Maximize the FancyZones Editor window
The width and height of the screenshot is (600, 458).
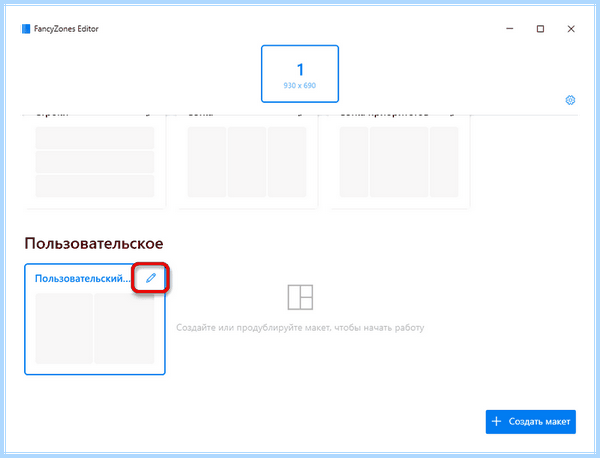click(540, 29)
